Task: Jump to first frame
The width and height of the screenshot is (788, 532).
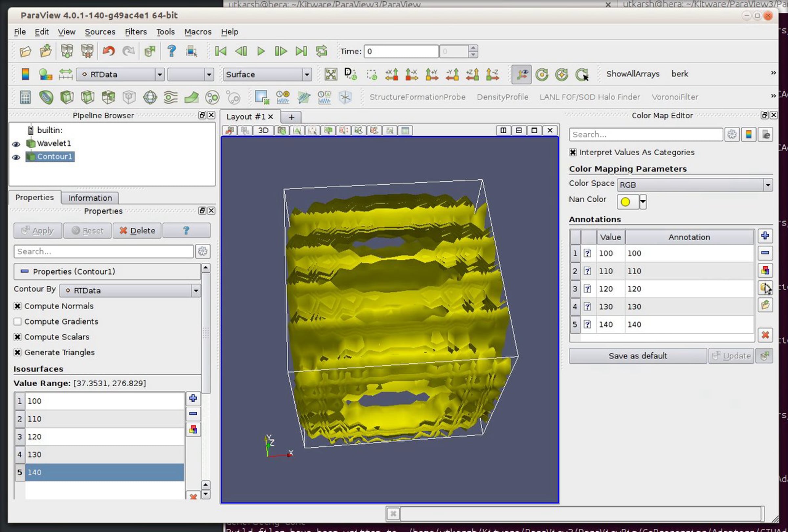Action: 221,51
